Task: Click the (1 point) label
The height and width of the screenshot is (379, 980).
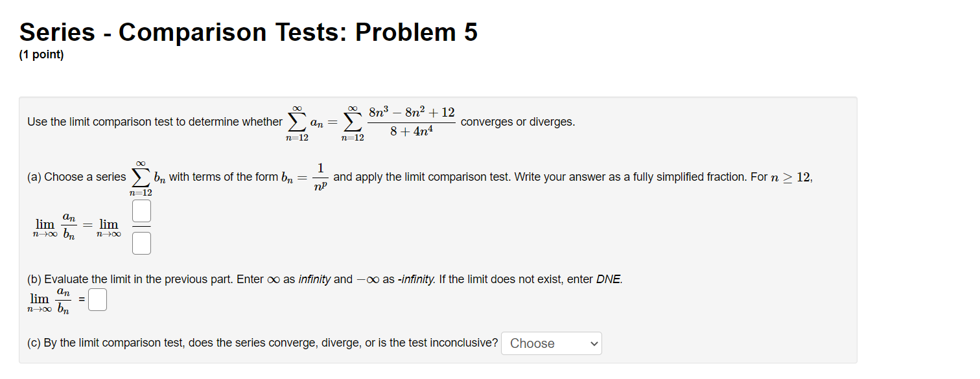Action: pyautogui.click(x=41, y=54)
